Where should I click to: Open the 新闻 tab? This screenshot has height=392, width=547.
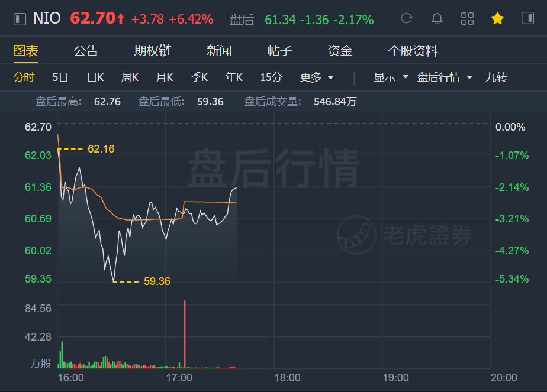219,51
